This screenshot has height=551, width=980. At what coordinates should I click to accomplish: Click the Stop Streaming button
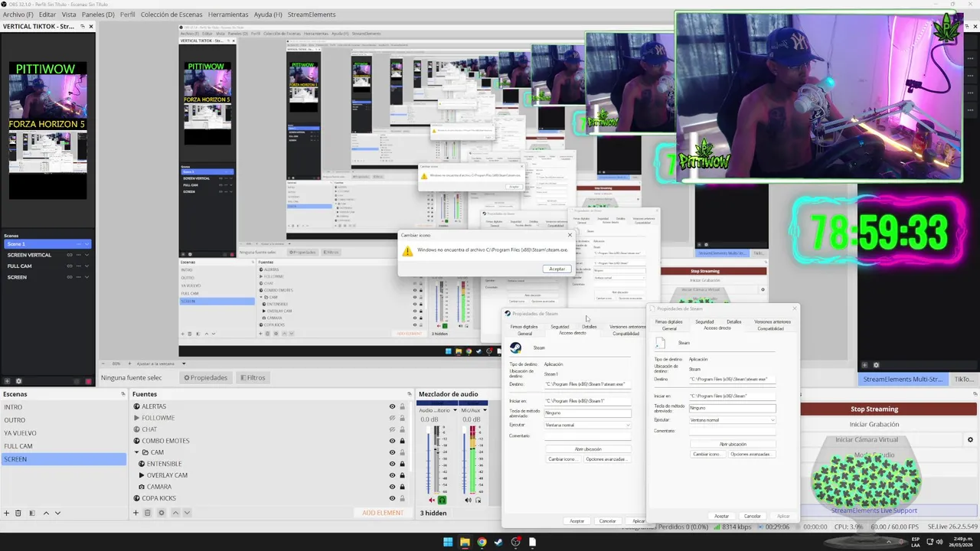point(889,409)
